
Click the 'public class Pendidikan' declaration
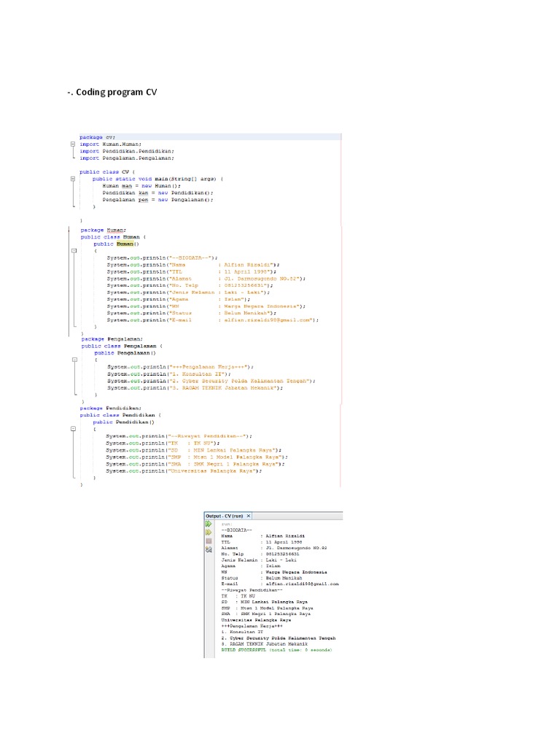(x=120, y=415)
